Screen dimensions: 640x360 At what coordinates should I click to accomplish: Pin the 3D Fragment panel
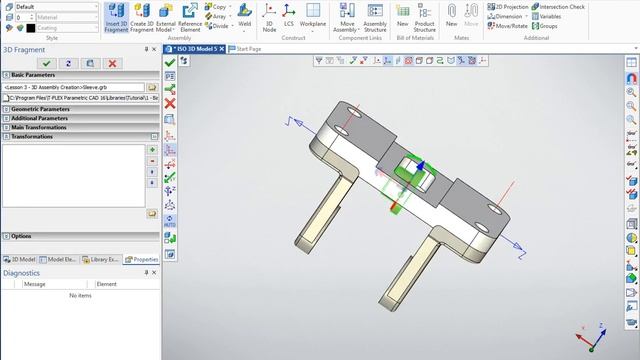pos(146,49)
